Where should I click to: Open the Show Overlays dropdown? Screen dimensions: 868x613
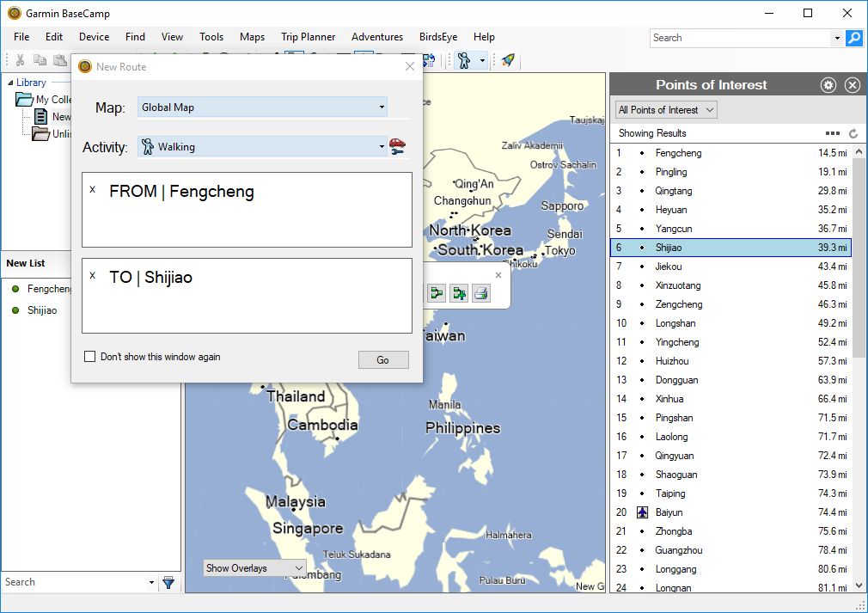tap(254, 568)
